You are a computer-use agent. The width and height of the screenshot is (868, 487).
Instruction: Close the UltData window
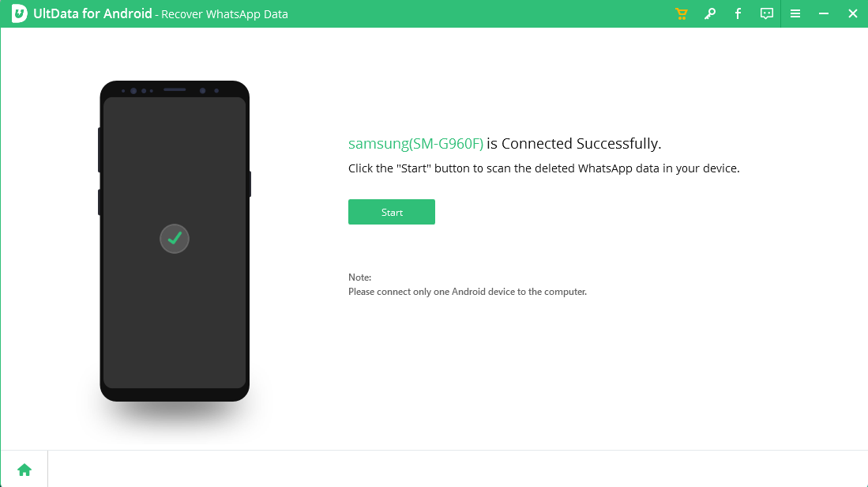pyautogui.click(x=852, y=14)
